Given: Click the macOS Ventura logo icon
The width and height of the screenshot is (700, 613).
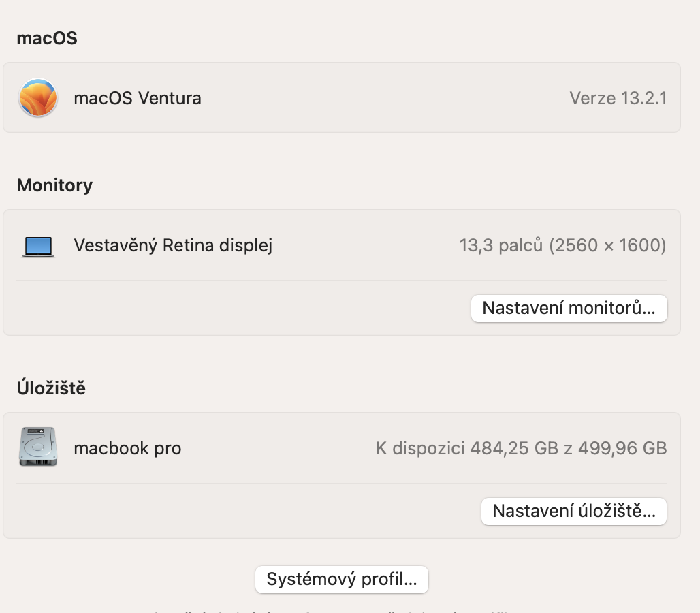Looking at the screenshot, I should pyautogui.click(x=38, y=97).
